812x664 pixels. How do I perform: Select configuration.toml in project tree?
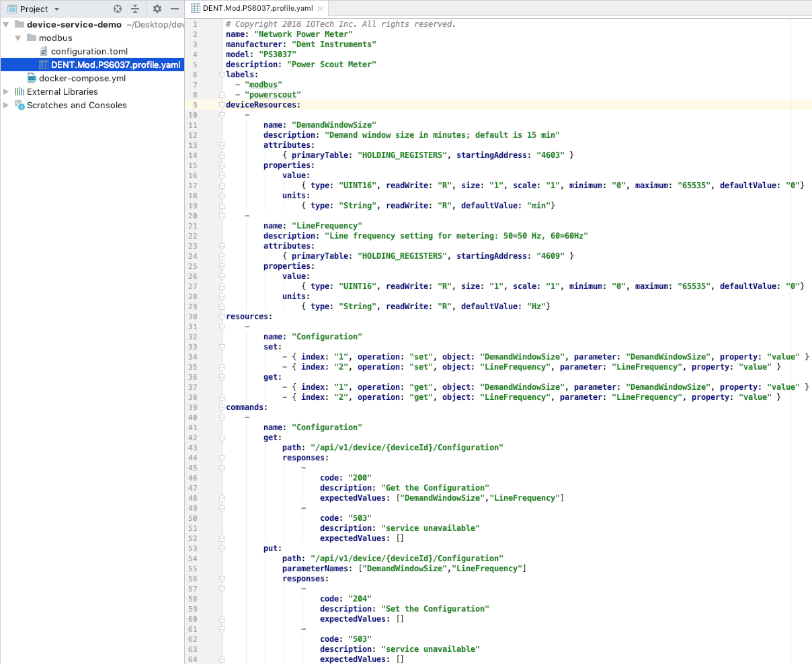point(89,52)
